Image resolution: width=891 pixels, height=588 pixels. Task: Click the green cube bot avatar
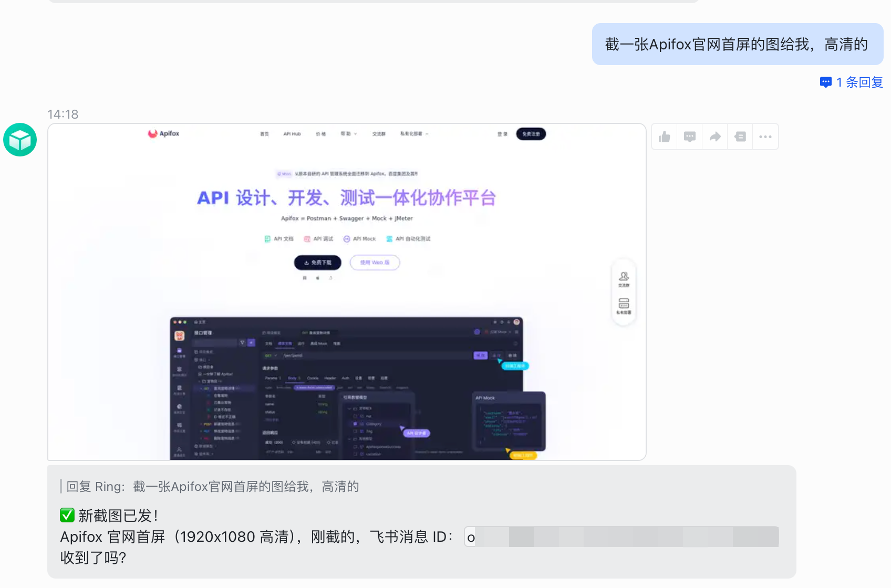click(x=20, y=140)
